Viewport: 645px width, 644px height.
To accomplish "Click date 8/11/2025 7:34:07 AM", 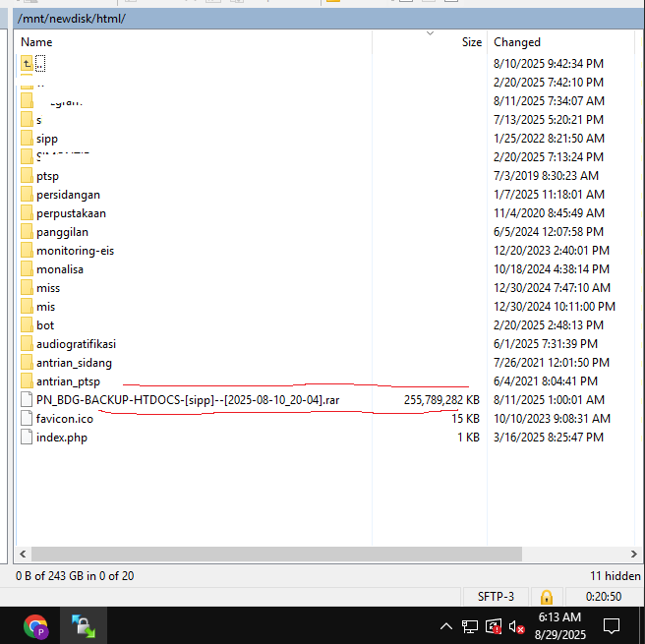I will click(549, 100).
